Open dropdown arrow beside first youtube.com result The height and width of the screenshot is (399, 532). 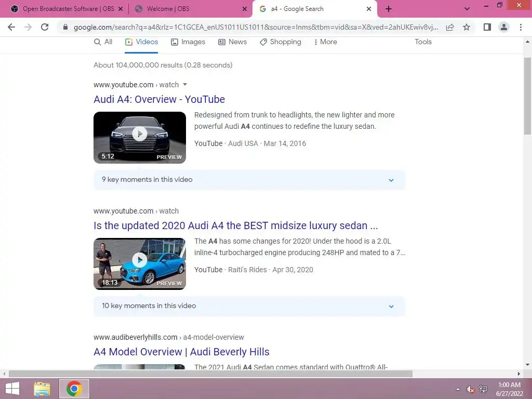(185, 85)
